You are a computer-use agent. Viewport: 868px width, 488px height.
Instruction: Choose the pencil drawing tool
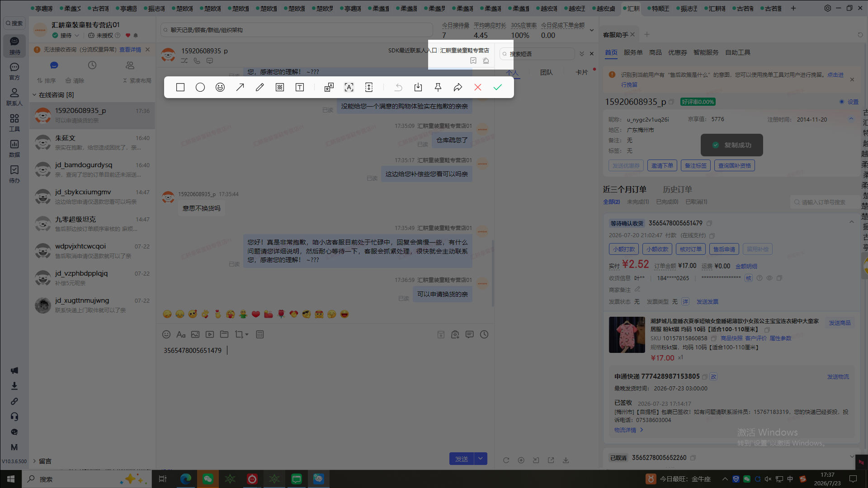[x=260, y=87]
